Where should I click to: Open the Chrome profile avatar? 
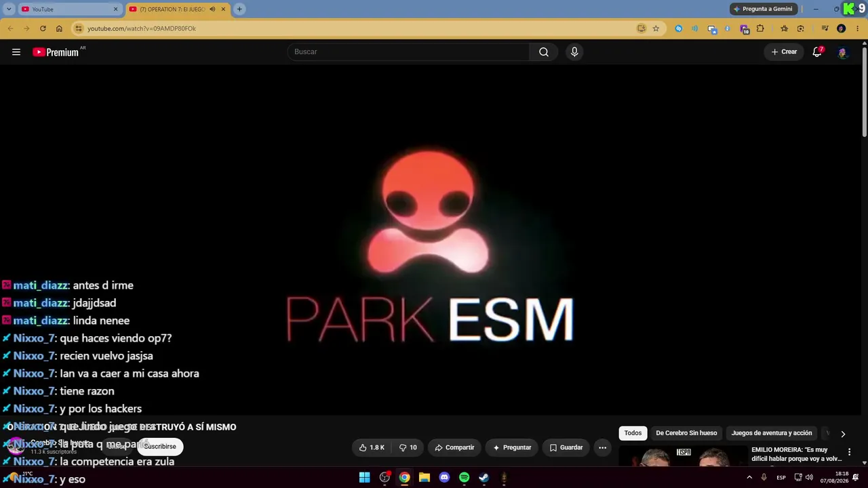842,28
